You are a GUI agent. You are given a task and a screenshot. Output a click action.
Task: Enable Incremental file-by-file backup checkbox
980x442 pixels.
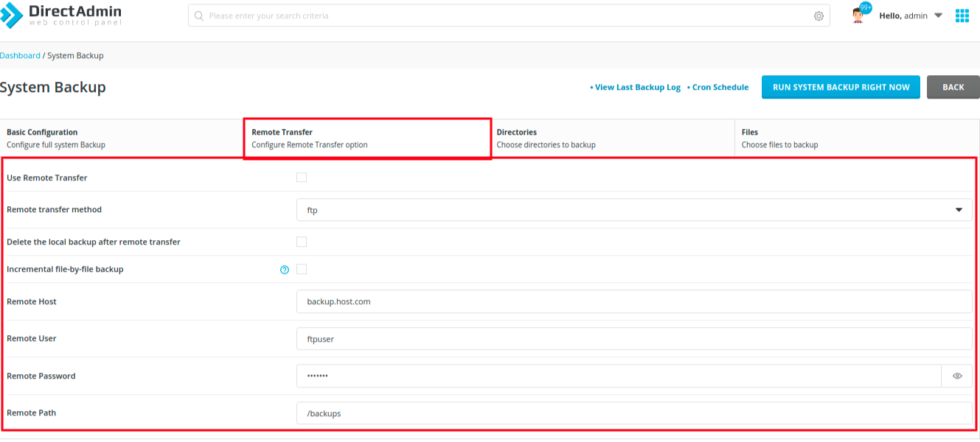click(x=302, y=270)
